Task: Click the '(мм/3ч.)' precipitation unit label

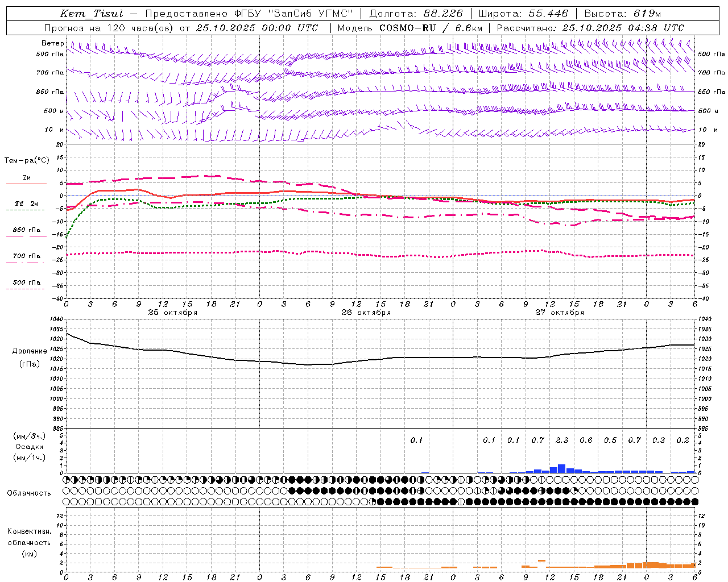Action: pos(29,436)
